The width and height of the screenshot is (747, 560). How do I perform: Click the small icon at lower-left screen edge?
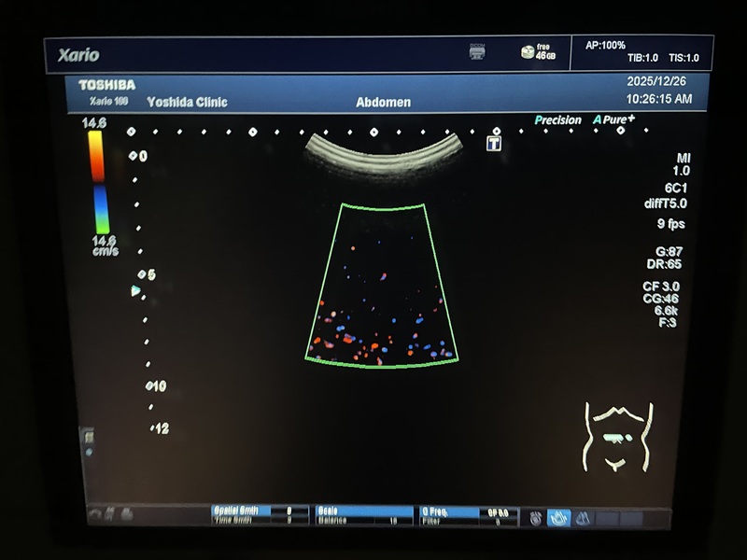click(89, 437)
